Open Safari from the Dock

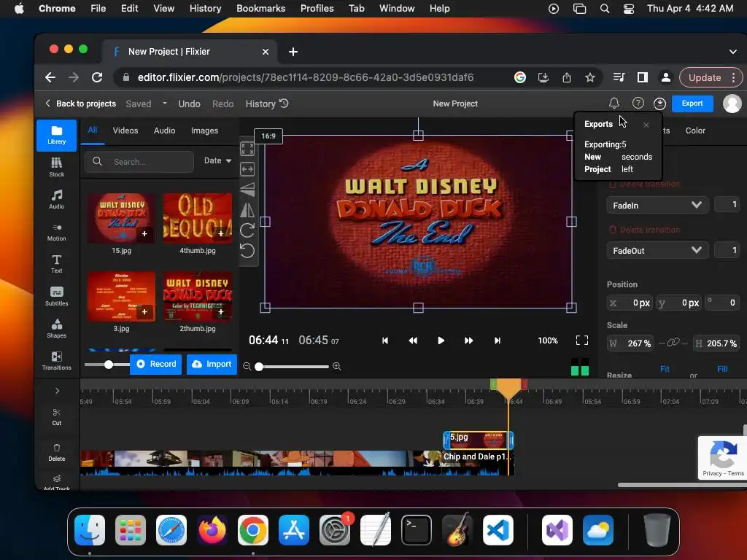(171, 530)
